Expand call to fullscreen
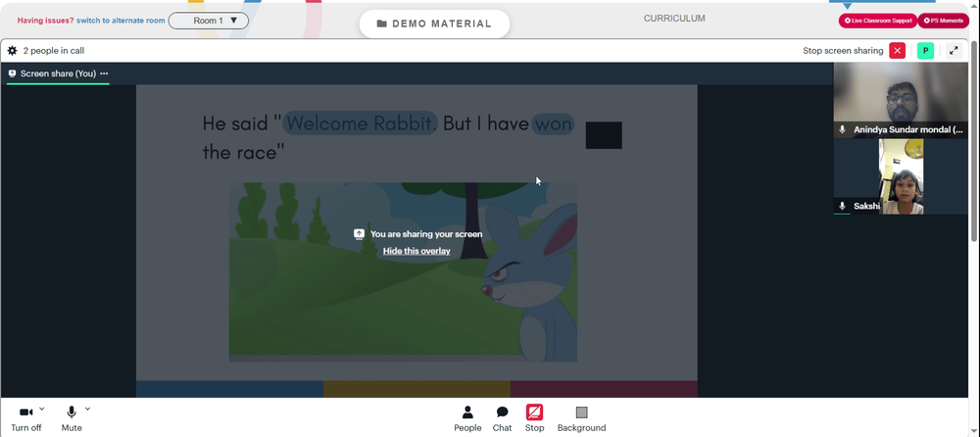 coord(954,51)
